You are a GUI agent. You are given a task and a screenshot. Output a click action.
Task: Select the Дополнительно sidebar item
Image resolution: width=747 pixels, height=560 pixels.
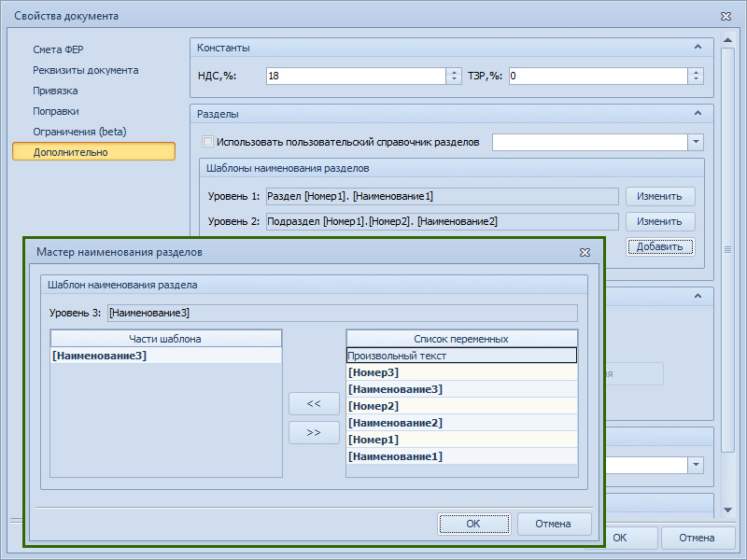tap(94, 152)
